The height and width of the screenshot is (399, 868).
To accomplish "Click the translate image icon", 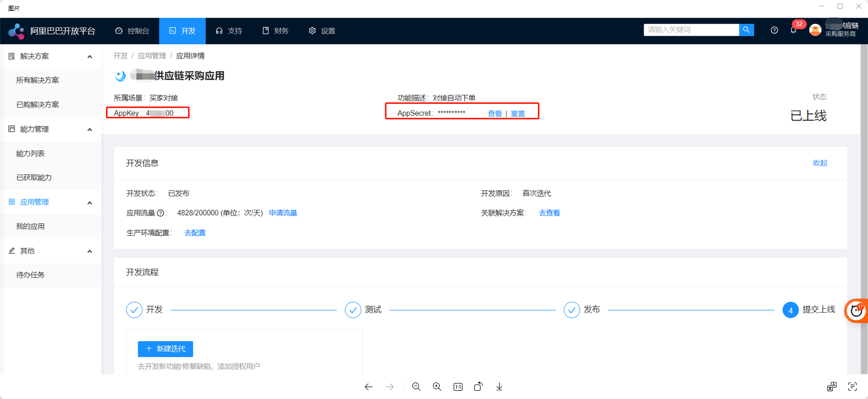I will point(831,387).
